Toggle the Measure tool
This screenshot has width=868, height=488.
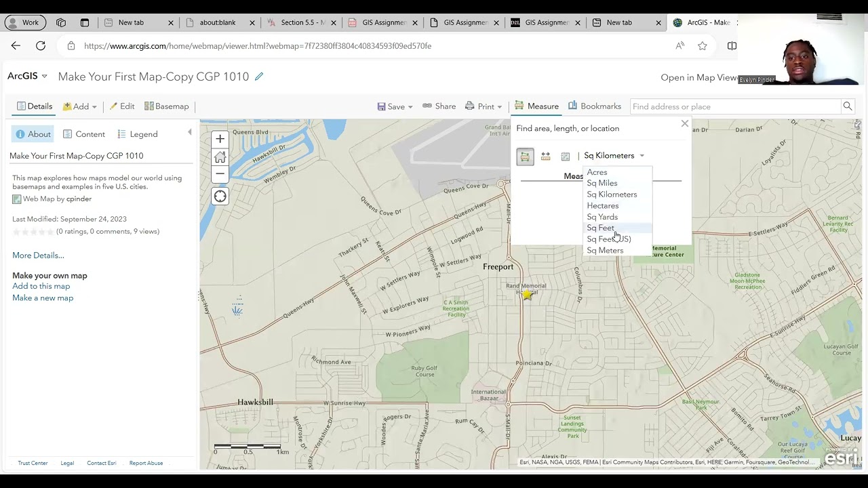536,106
